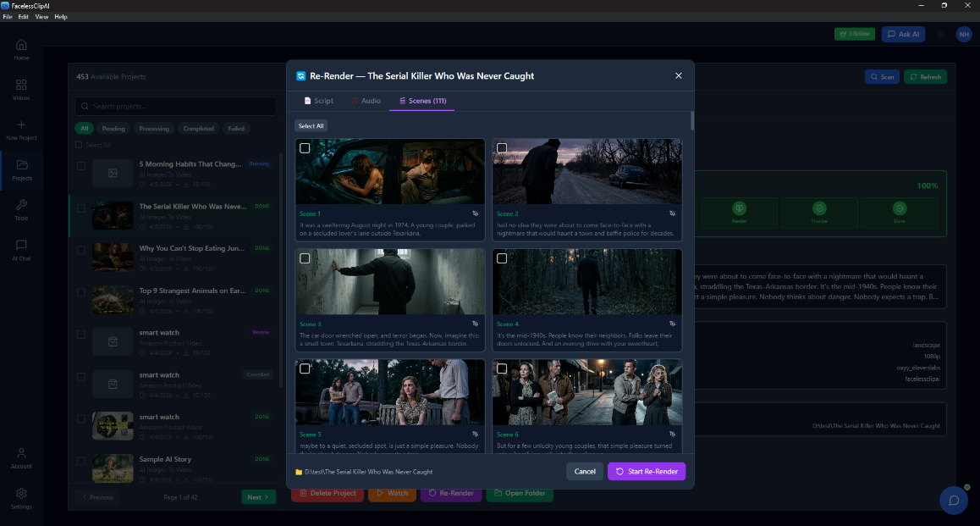Click the New Project plus icon
980x526 pixels.
[21, 125]
